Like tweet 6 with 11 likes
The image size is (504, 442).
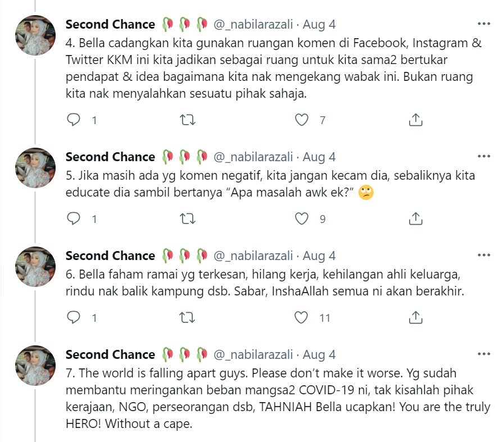tap(302, 317)
